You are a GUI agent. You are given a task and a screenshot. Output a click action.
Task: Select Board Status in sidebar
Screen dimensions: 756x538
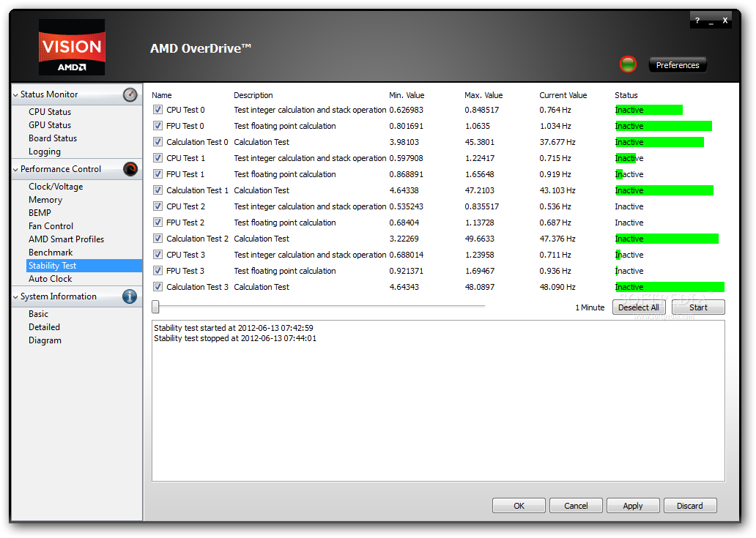click(x=53, y=138)
